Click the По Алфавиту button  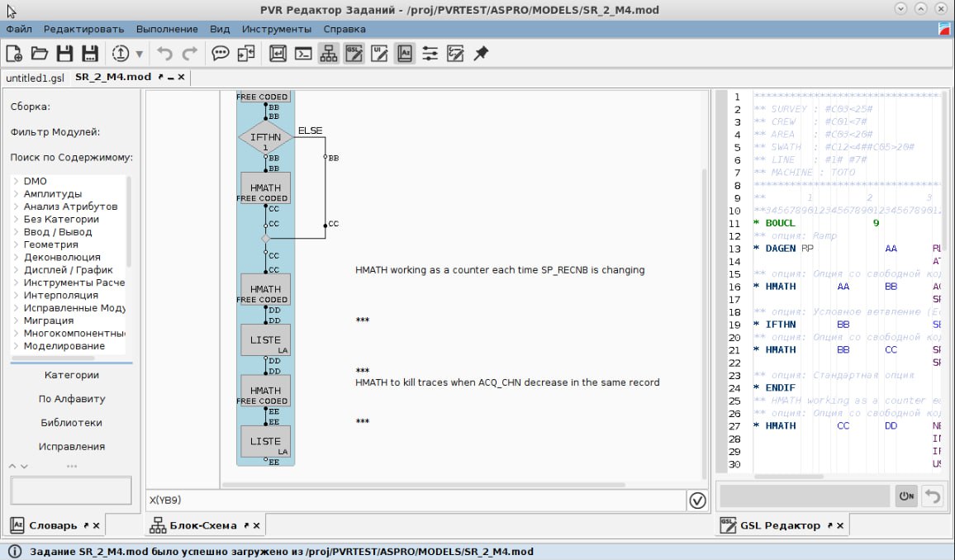coord(71,399)
